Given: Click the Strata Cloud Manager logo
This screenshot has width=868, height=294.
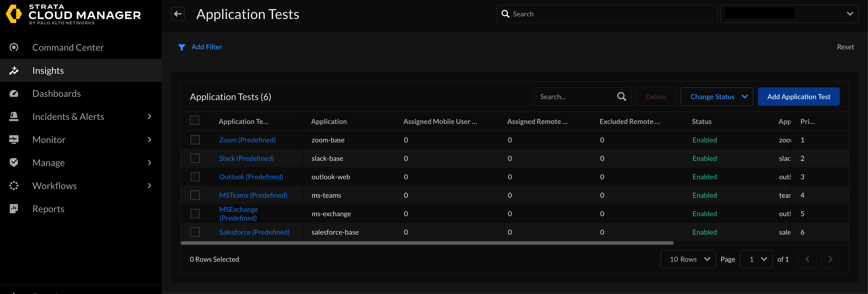Looking at the screenshot, I should [x=14, y=14].
